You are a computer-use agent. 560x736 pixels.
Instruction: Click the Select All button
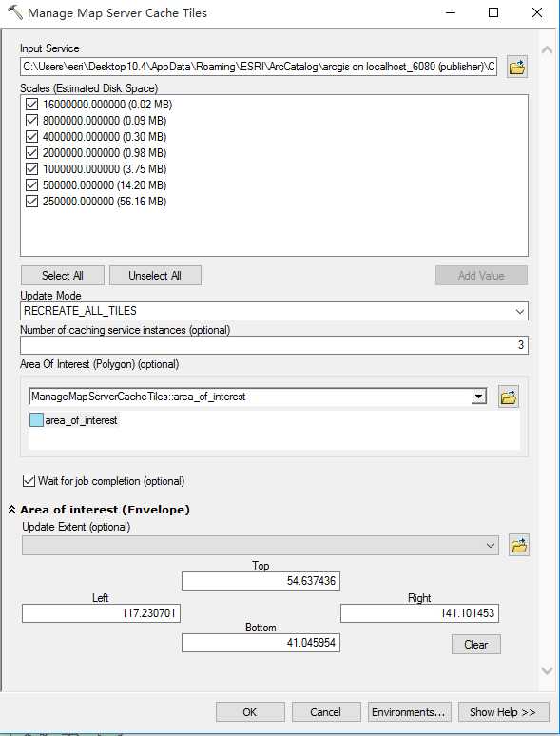[x=63, y=276]
